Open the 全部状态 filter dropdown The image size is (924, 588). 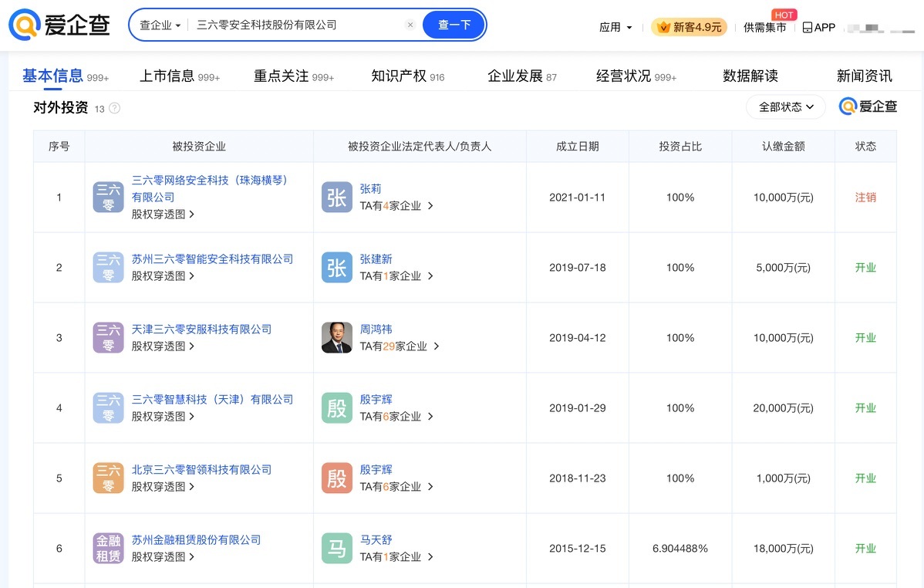pos(785,107)
